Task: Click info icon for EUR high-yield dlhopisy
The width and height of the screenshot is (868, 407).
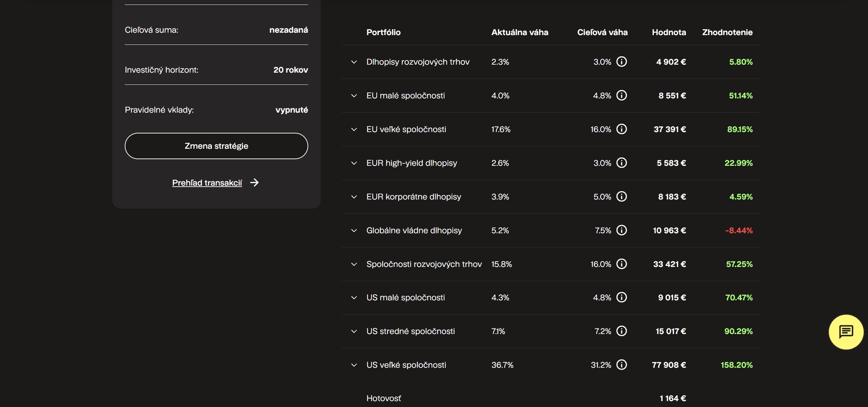Action: click(x=621, y=163)
